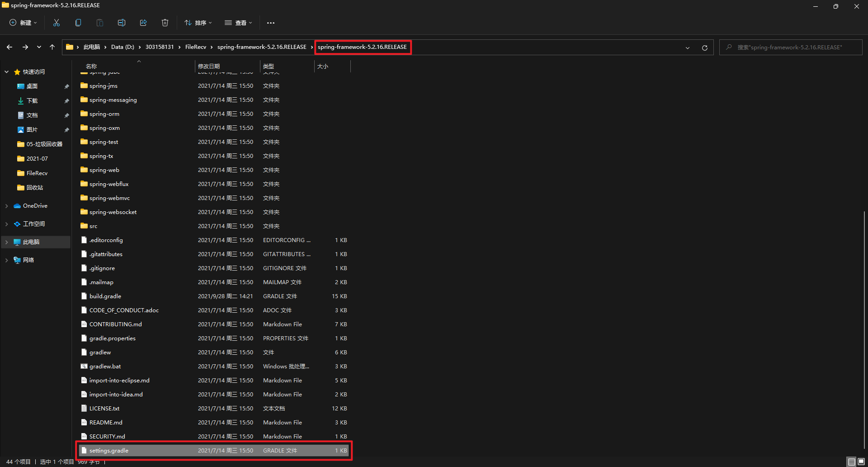The image size is (868, 467).
Task: Click the Copy toolbar icon
Action: (78, 23)
